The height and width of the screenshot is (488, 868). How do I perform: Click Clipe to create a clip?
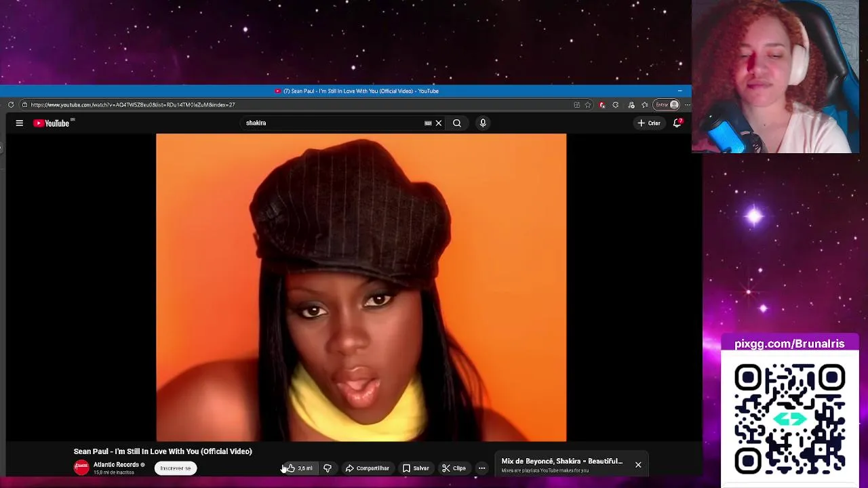[454, 468]
